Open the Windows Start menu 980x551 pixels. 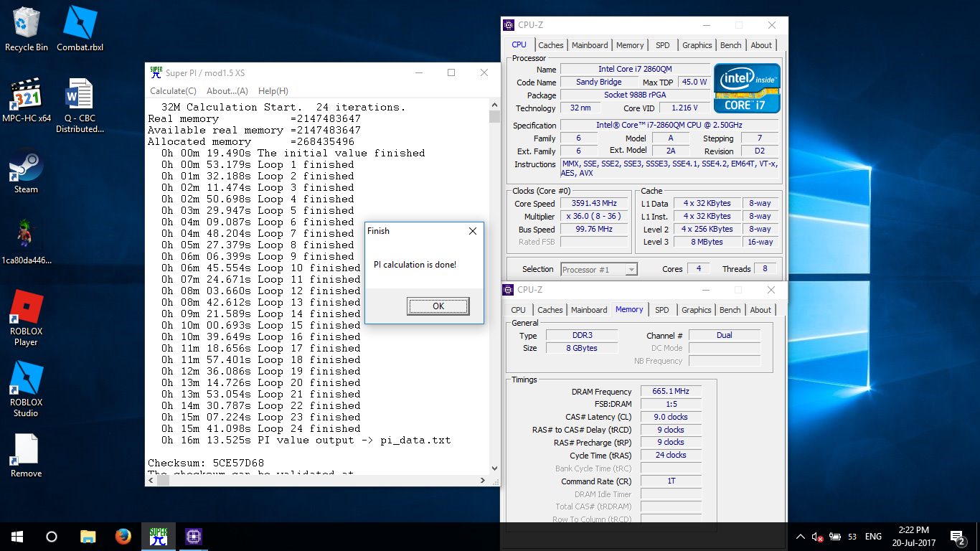click(17, 537)
